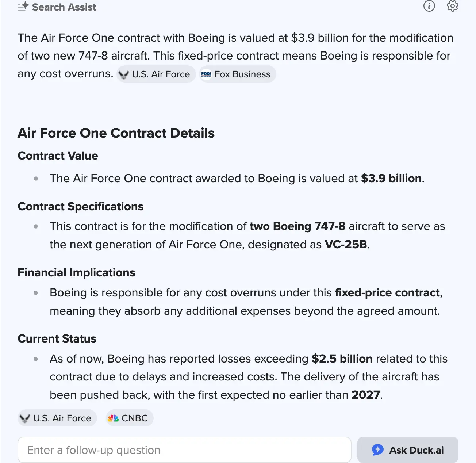Click the Search Assist sparkle icon
This screenshot has height=463, width=476.
(x=23, y=7)
